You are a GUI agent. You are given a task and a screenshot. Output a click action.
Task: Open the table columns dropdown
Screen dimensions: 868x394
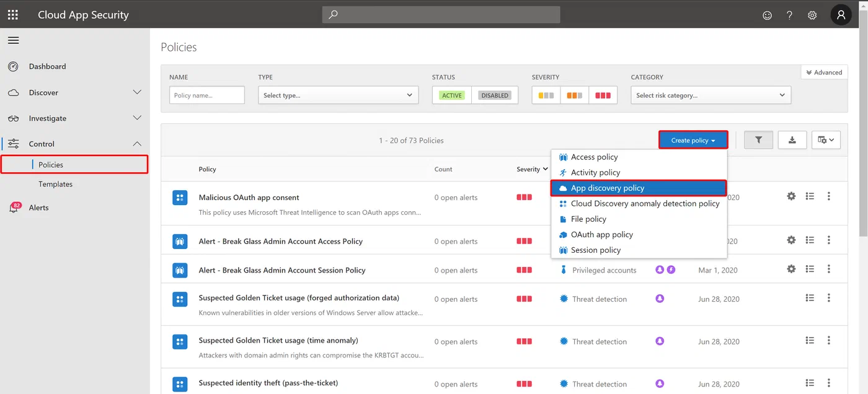click(x=826, y=140)
